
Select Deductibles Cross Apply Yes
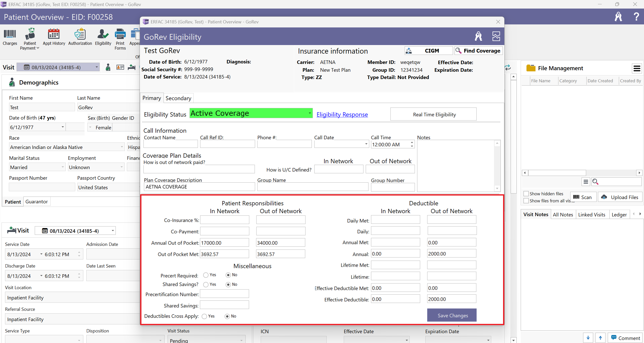pos(204,316)
